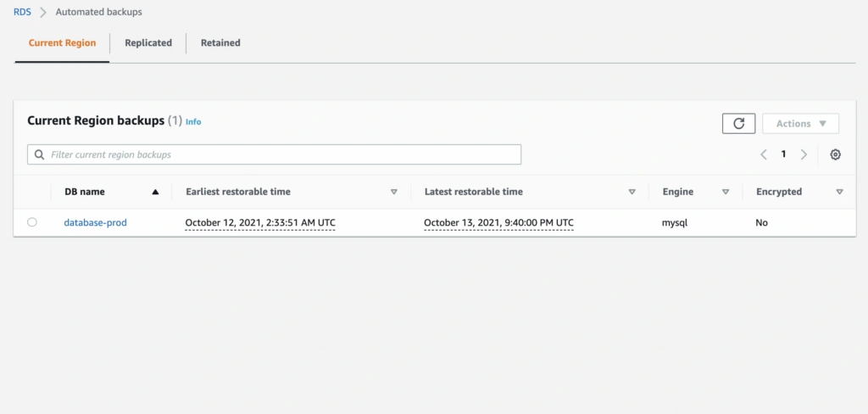
Task: Go to the previous page arrow
Action: tap(764, 154)
